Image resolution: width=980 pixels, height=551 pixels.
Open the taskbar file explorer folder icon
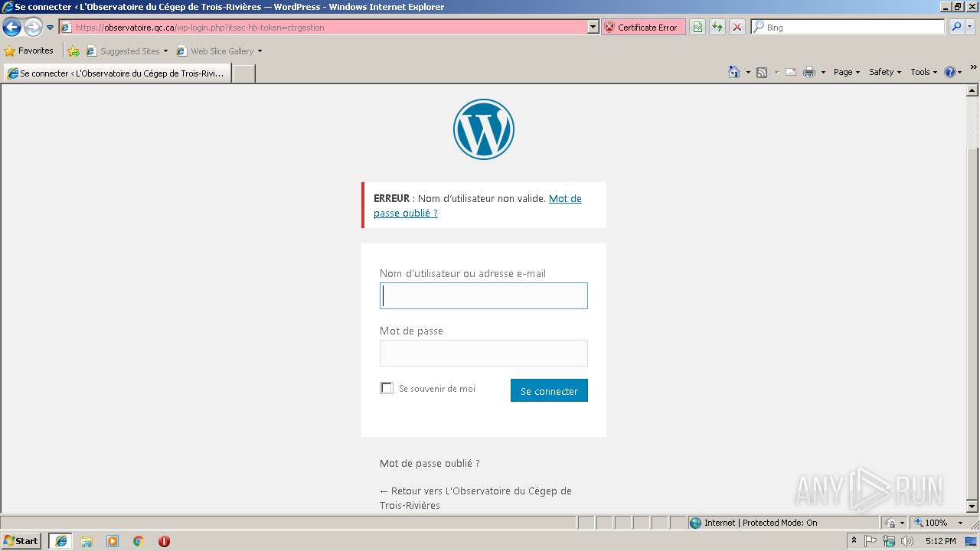(x=87, y=541)
